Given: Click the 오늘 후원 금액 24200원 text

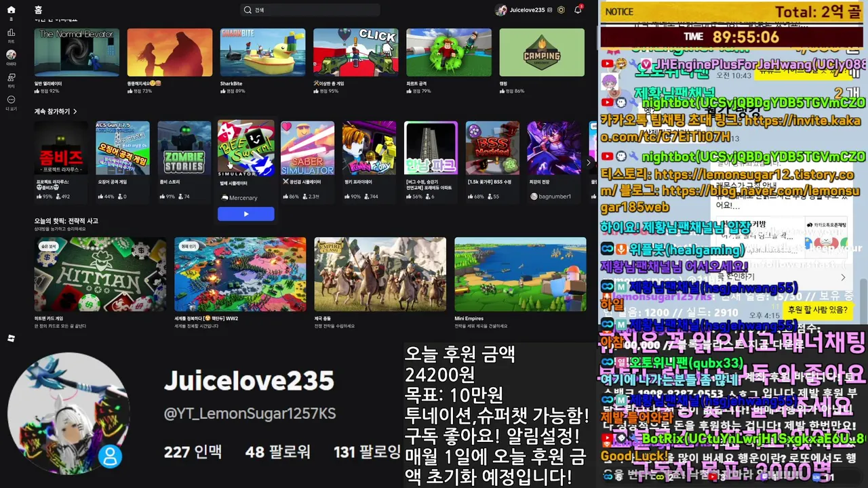Looking at the screenshot, I should pyautogui.click(x=460, y=364).
